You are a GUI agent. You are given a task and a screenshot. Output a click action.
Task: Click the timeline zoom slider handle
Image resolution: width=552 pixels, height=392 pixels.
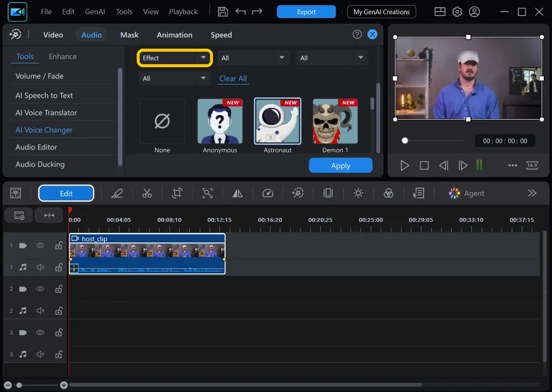click(x=19, y=385)
